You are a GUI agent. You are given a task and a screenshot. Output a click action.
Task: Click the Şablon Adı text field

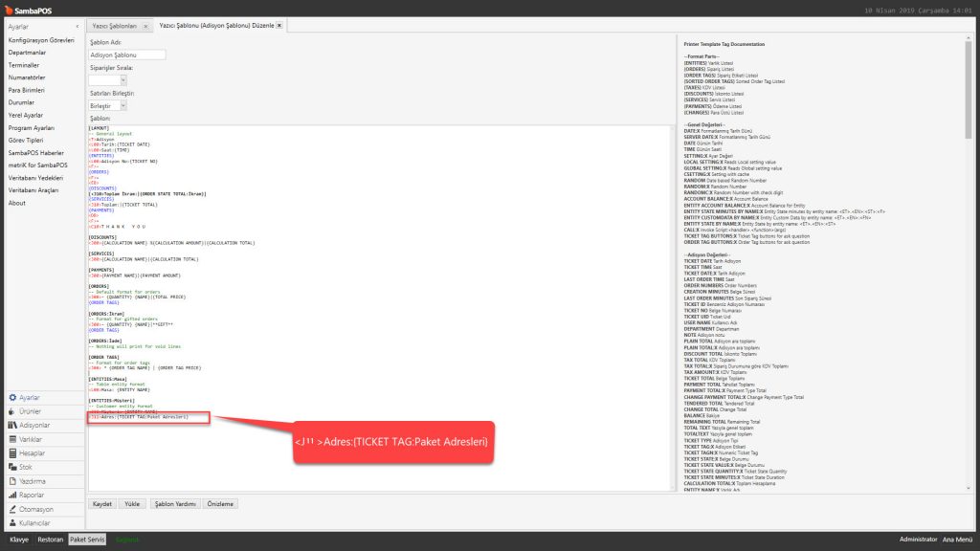tap(127, 55)
